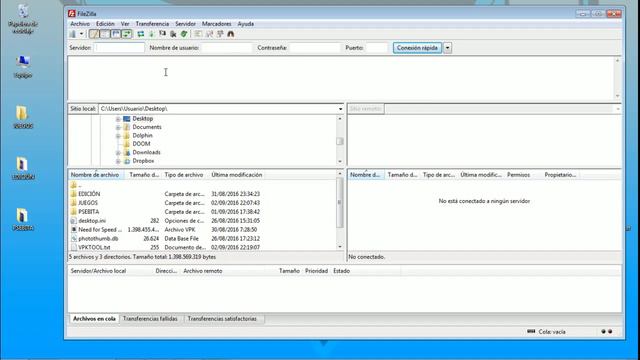The image size is (640, 360).
Task: Click the disconnect from server icon
Action: [173, 34]
